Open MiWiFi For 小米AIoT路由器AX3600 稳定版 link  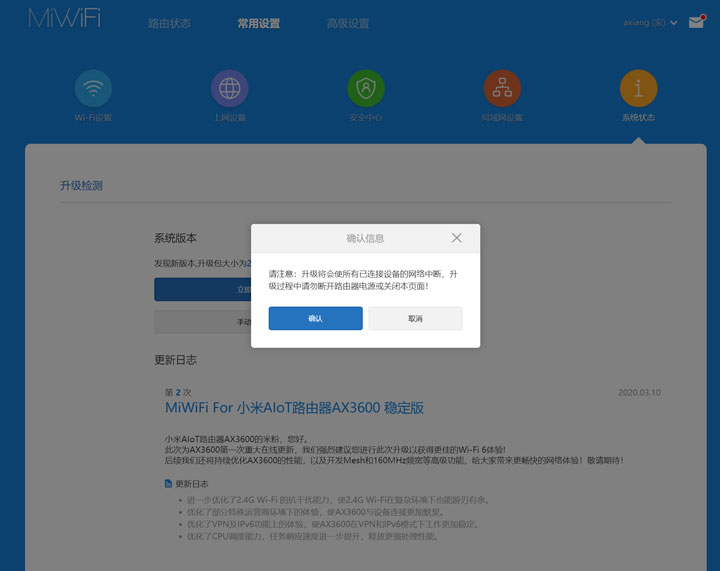[294, 408]
